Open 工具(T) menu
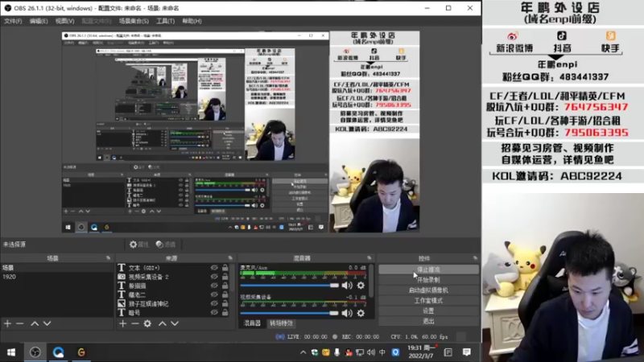 pos(165,21)
